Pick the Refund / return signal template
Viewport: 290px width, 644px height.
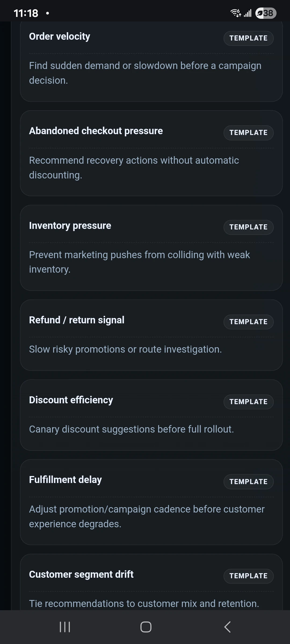coord(248,322)
